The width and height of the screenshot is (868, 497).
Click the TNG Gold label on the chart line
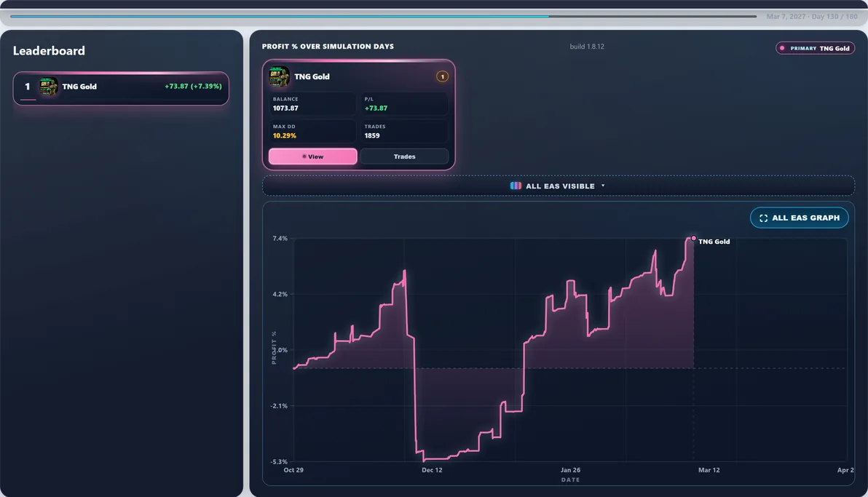tap(714, 242)
